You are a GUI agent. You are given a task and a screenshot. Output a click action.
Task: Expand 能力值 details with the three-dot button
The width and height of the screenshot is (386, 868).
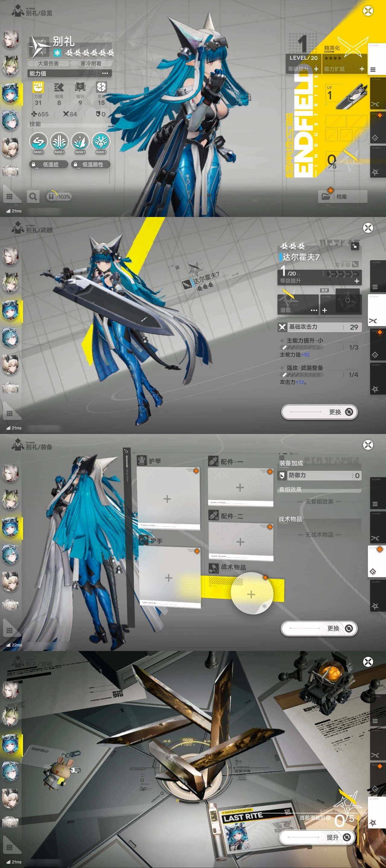(105, 74)
